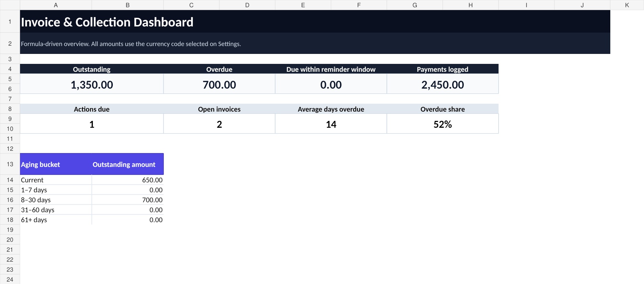Viewport: 644px width, 284px height.
Task: Click the Formula-driven overview subtitle cell
Action: click(x=315, y=44)
